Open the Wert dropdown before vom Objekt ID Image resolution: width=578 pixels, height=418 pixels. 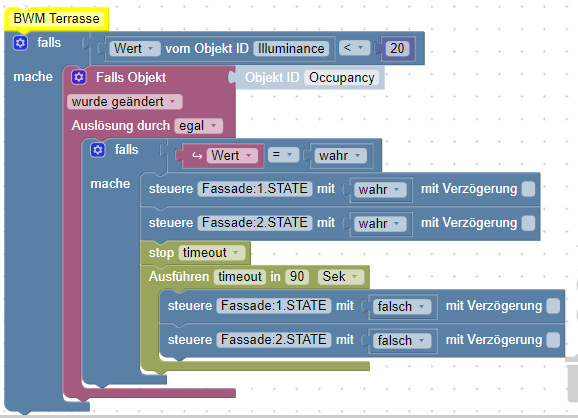click(x=134, y=48)
